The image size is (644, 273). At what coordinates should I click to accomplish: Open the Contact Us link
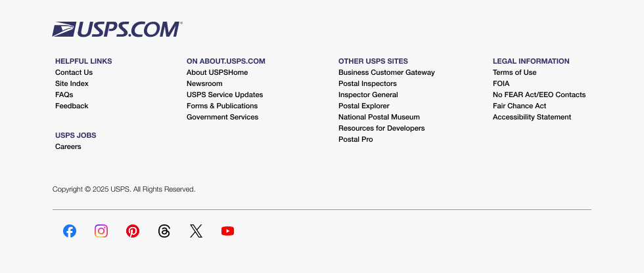pos(74,73)
